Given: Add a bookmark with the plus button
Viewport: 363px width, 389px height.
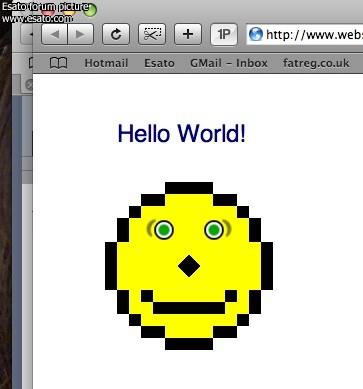Looking at the screenshot, I should click(188, 34).
